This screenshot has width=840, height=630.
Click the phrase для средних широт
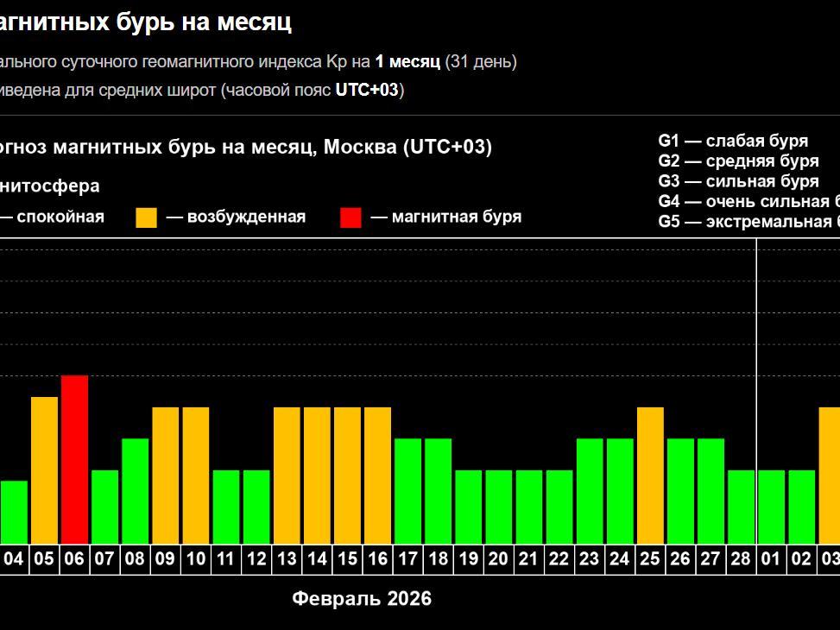click(141, 90)
